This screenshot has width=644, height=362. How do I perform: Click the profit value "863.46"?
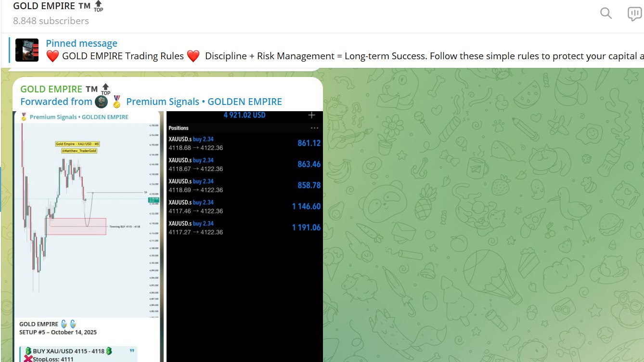309,164
